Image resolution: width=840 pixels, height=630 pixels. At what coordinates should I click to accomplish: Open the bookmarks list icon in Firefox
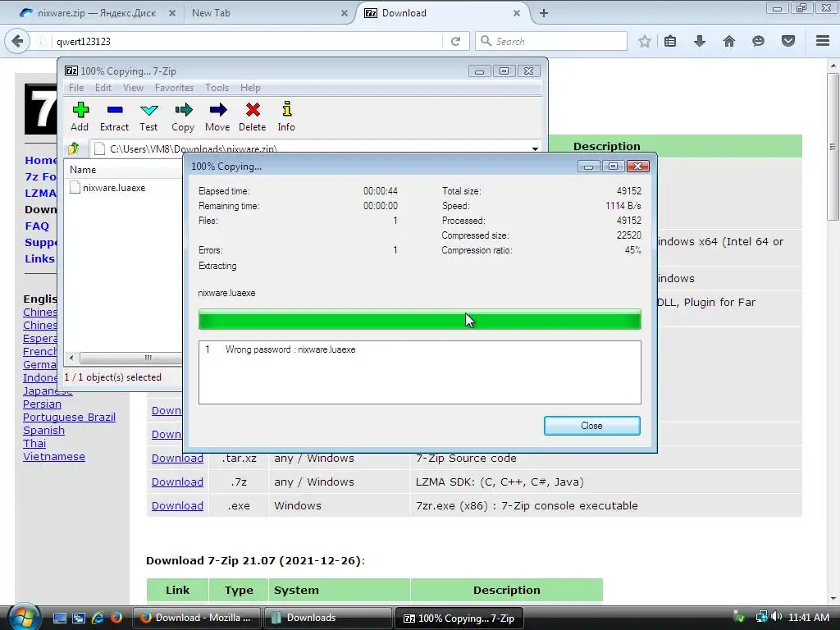tap(670, 41)
